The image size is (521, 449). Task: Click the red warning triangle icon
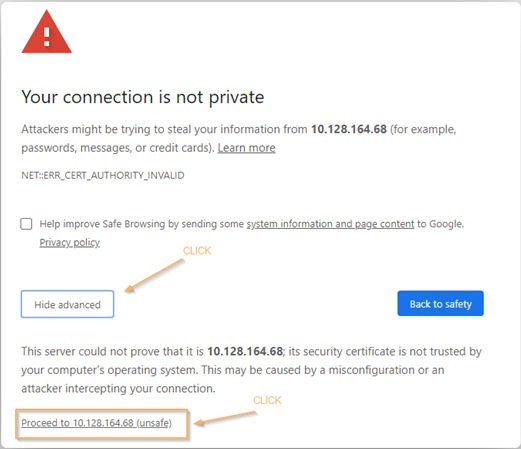click(x=46, y=32)
